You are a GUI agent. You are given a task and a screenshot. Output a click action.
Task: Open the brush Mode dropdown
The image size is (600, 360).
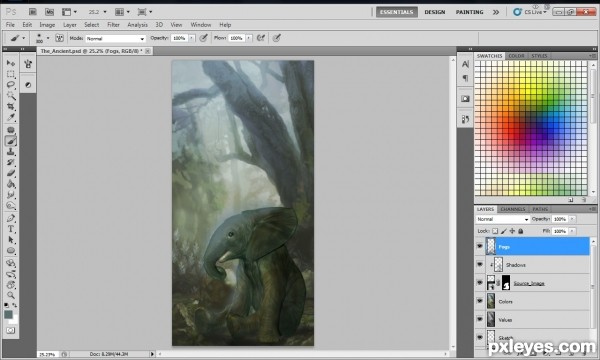116,38
